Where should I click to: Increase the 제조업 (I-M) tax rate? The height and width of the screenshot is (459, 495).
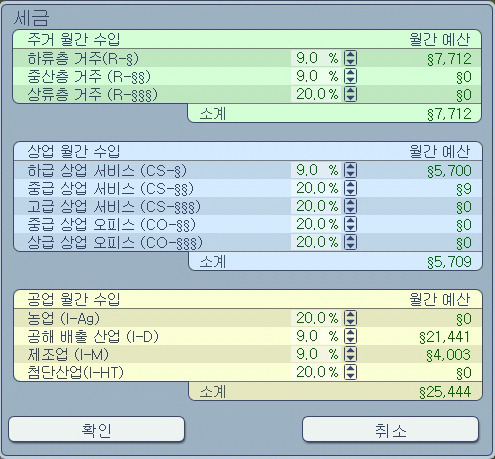350,350
